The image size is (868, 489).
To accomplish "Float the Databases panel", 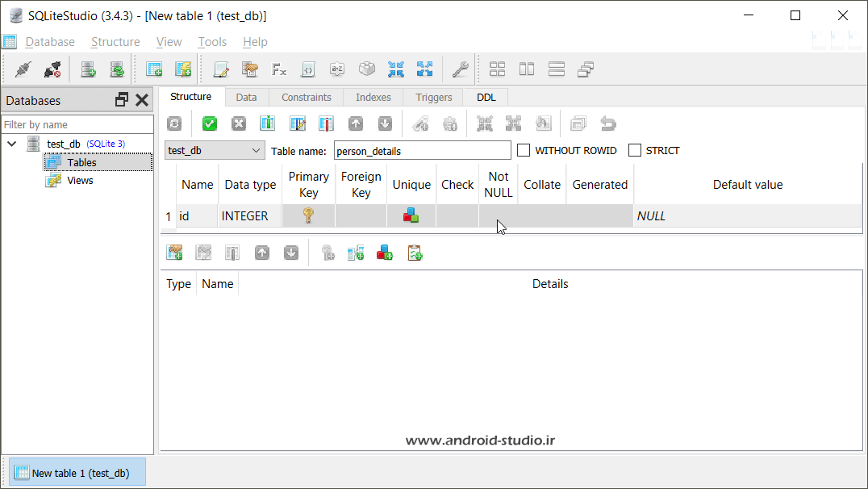I will pyautogui.click(x=121, y=100).
